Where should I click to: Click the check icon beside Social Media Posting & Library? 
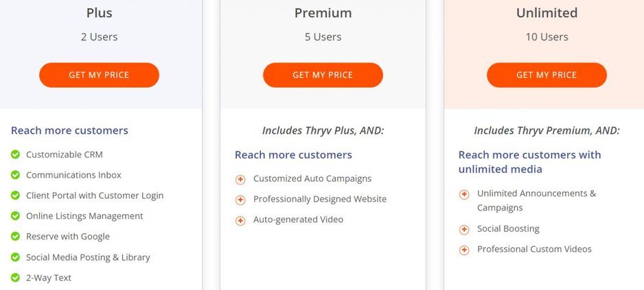coord(15,257)
